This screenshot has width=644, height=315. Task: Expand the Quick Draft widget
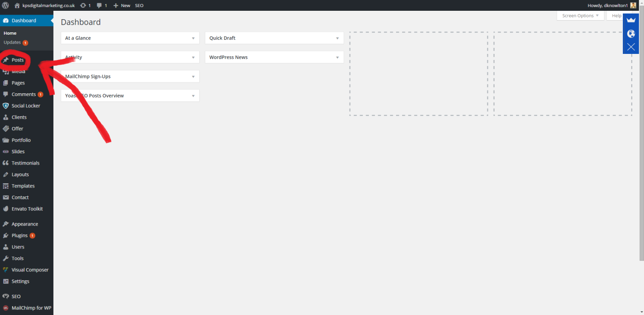coord(337,38)
